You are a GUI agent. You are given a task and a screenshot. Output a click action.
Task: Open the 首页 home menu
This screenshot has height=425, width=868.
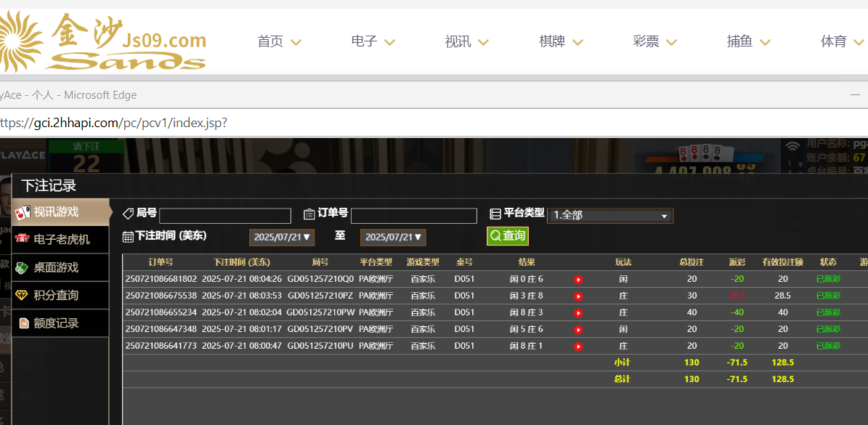(279, 41)
